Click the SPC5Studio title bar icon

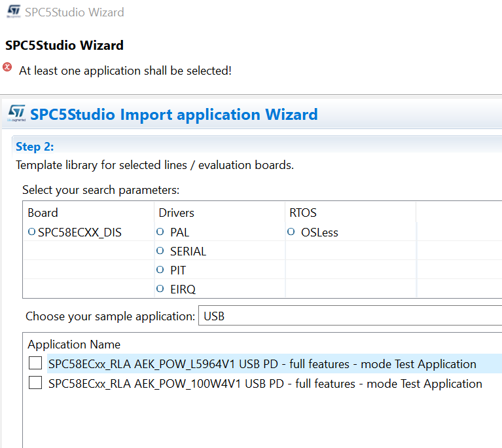(12, 12)
